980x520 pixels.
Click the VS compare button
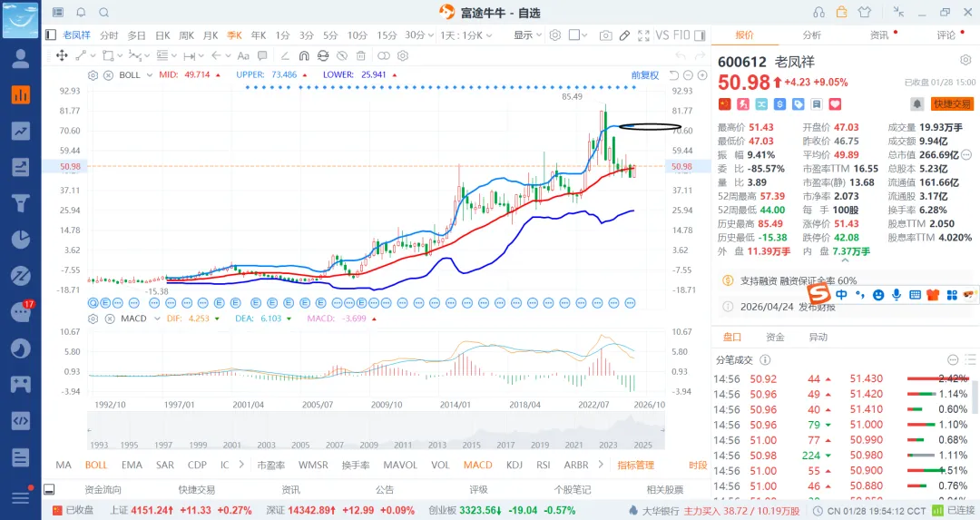pyautogui.click(x=662, y=35)
